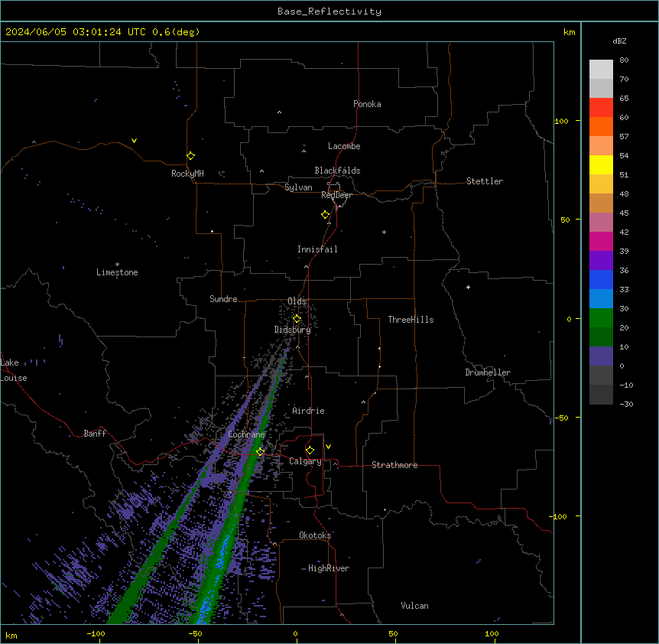Viewport: 659px width, 644px height.
Task: Click the Ponoka city label
Action: point(367,104)
